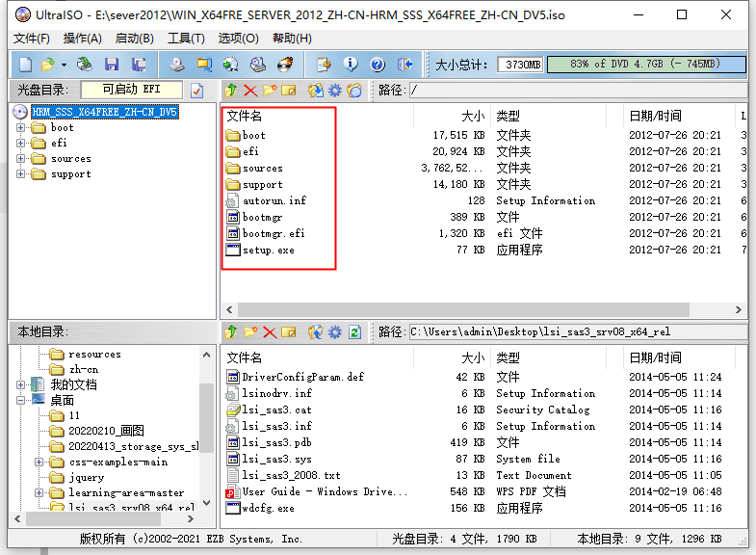Click the Save As toolbar icon

[x=139, y=65]
